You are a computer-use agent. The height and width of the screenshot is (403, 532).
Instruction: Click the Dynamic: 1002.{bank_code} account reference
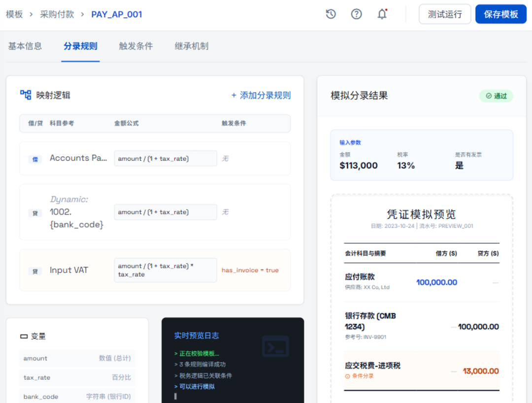pos(77,212)
